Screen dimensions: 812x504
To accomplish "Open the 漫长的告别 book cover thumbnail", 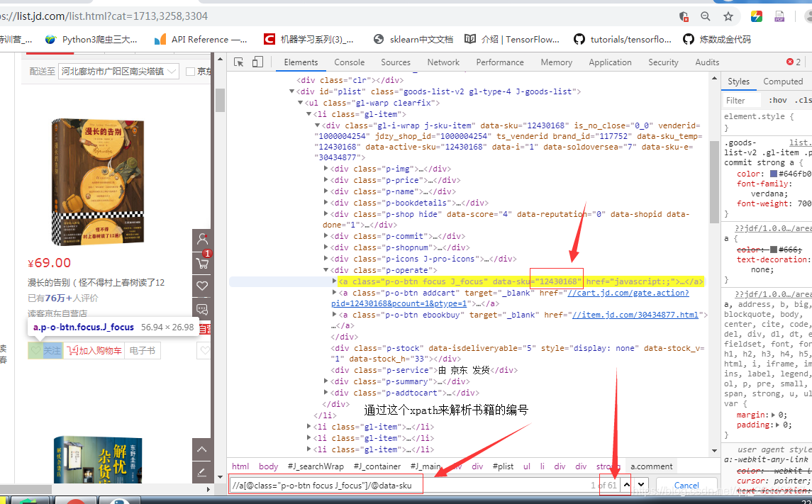I will 98,182.
